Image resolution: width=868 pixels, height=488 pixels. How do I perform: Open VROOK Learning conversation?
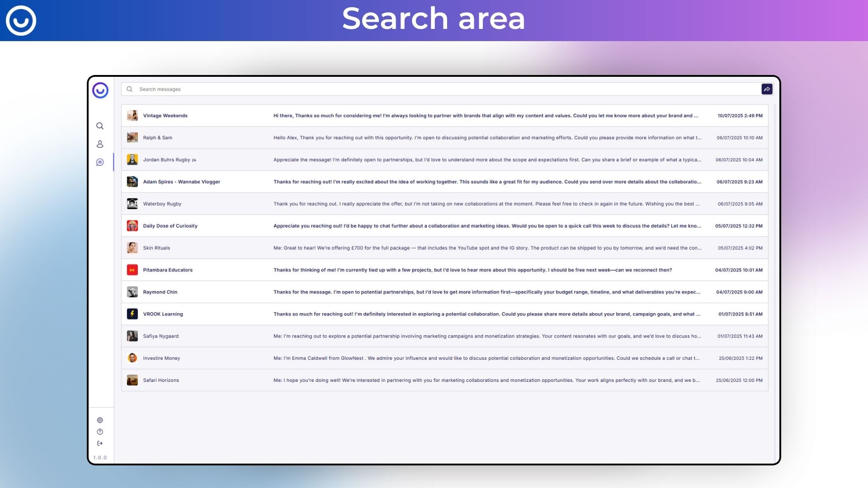pyautogui.click(x=163, y=314)
